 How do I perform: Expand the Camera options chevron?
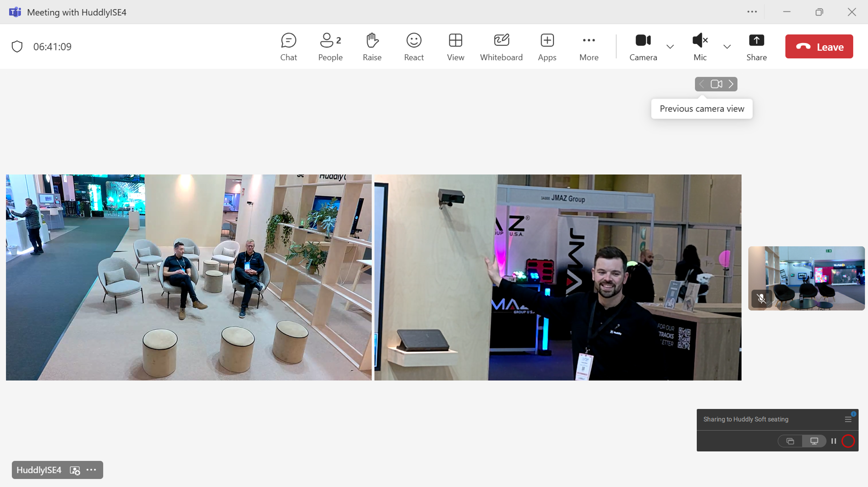670,47
